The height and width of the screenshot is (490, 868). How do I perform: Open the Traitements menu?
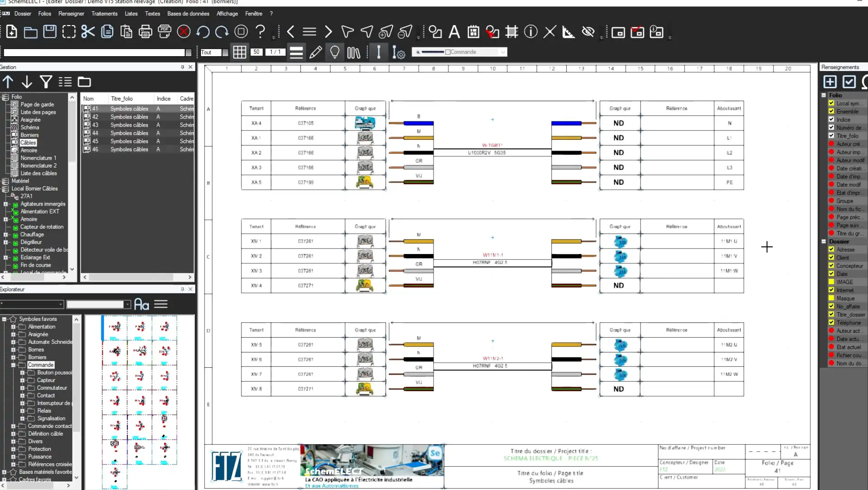[x=104, y=13]
